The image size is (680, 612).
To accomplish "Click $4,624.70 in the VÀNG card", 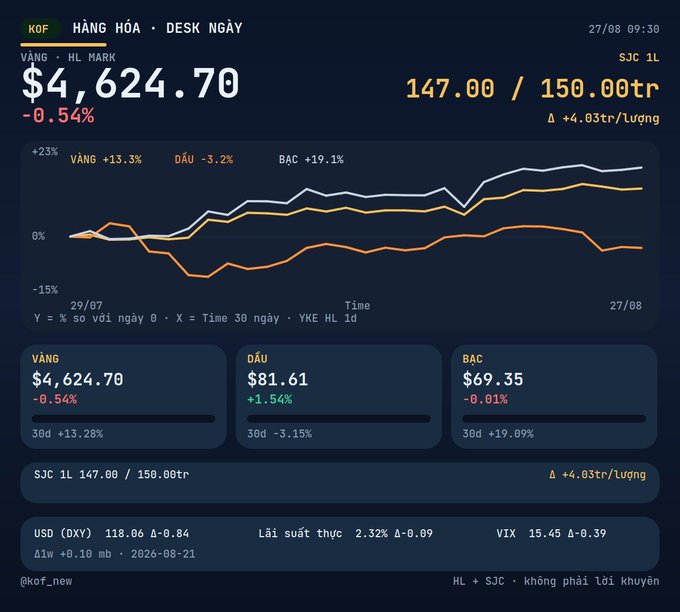I will (78, 380).
